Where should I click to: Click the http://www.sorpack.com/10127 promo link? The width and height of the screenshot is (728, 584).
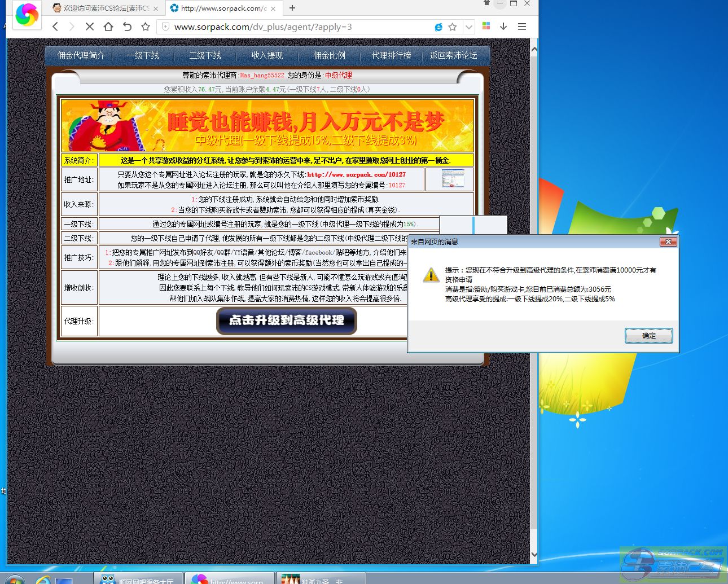pos(356,174)
